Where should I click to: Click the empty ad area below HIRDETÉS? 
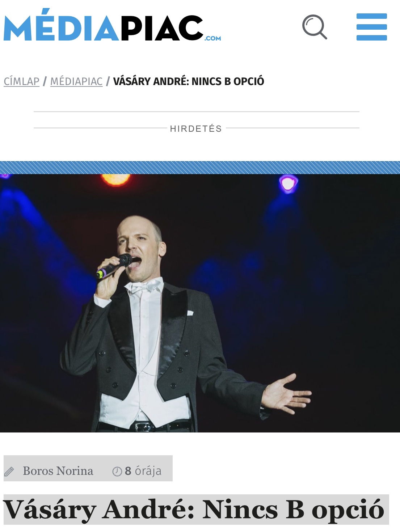(x=197, y=147)
